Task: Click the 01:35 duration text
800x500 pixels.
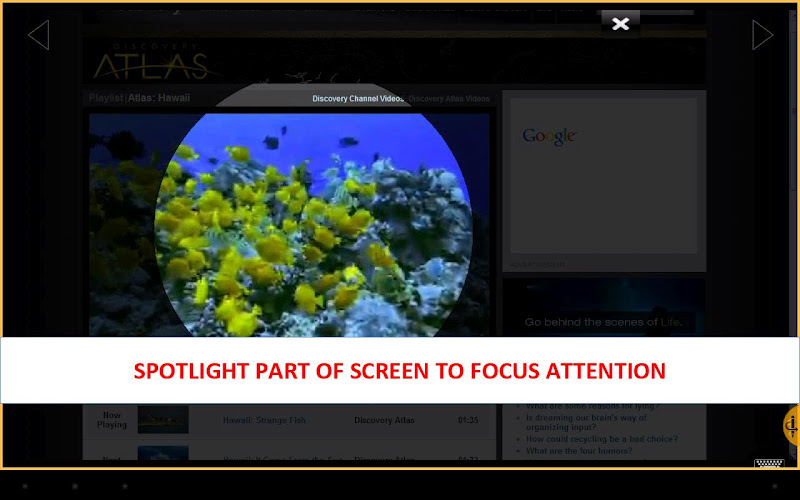Action: [468, 420]
